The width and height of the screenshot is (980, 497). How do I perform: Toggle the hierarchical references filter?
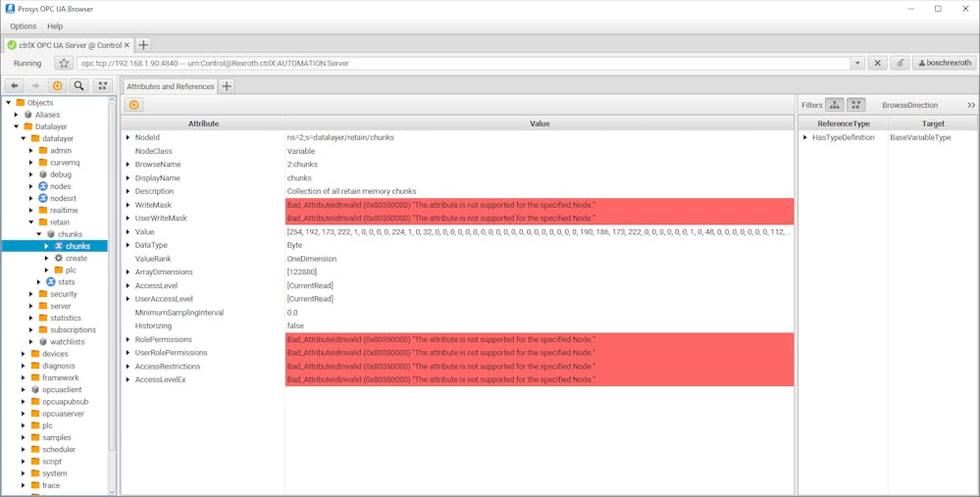pos(835,105)
